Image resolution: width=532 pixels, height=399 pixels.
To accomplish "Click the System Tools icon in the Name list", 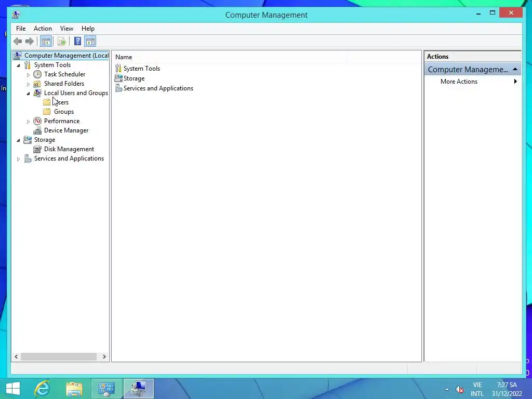I will [118, 69].
